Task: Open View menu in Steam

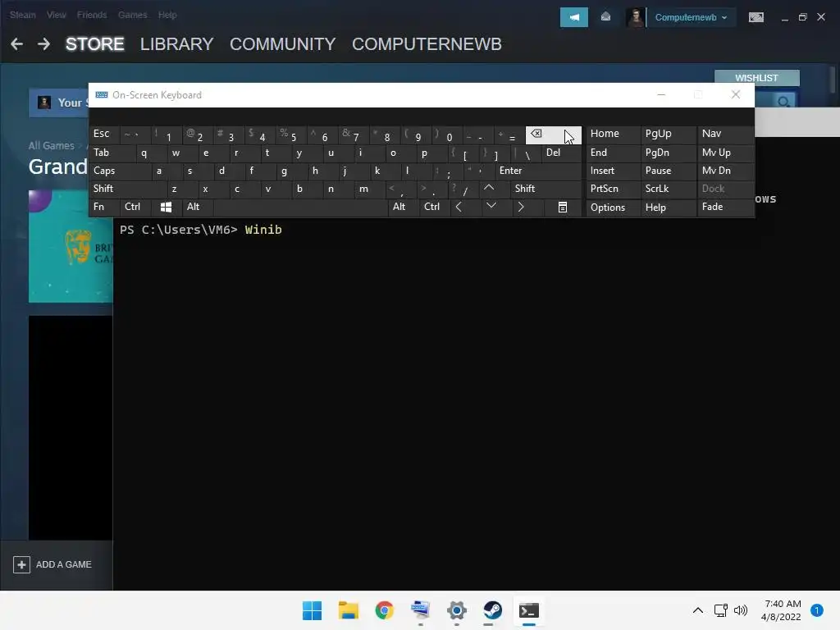Action: 56,15
